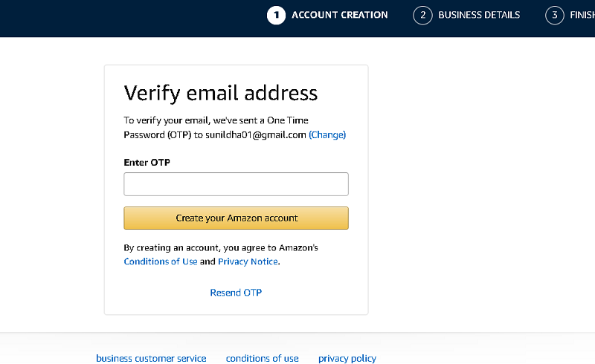Screen dimensions: 595x364
Task: Click the step 3 circle icon
Action: 554,15
